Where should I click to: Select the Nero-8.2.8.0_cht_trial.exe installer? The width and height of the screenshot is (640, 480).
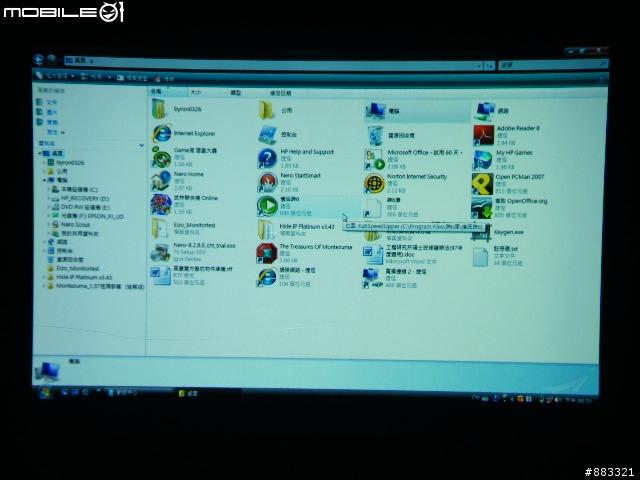(x=193, y=252)
